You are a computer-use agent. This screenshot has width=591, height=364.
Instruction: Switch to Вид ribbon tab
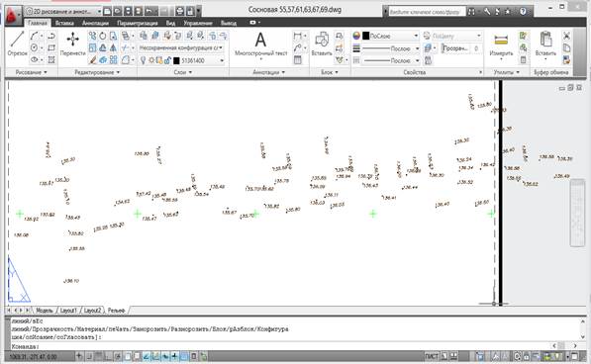(x=170, y=23)
